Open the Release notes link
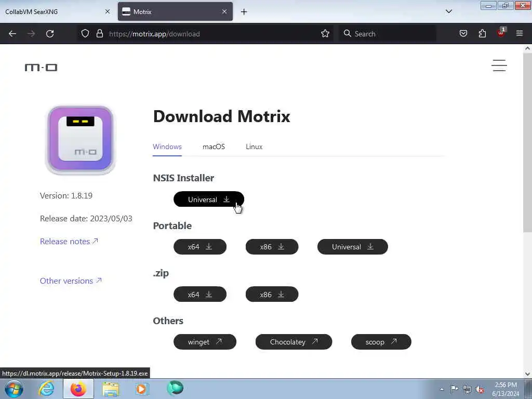 (69, 241)
